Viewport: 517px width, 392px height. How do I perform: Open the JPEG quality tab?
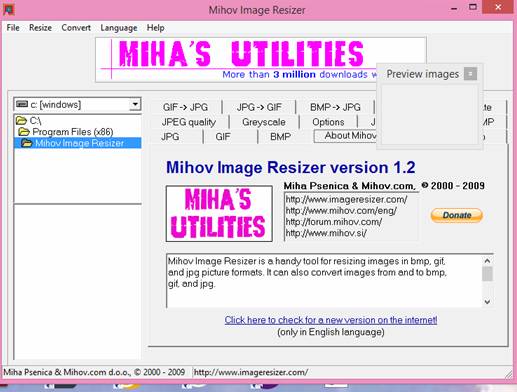coord(189,122)
